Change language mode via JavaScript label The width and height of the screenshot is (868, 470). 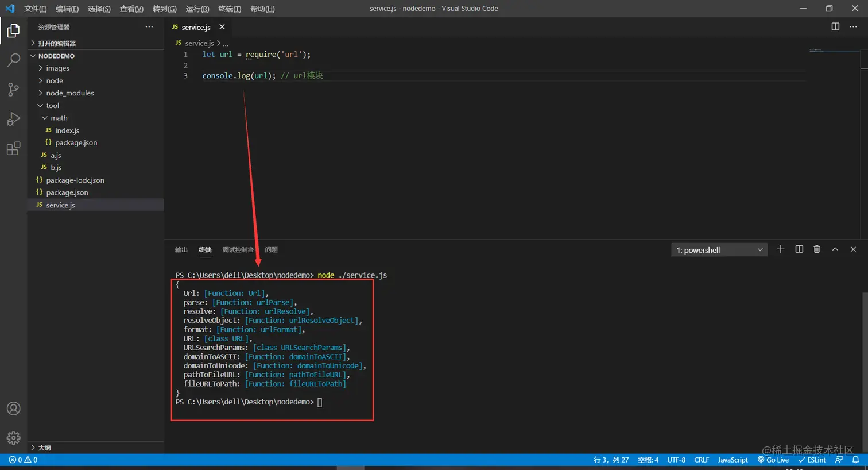(733, 460)
